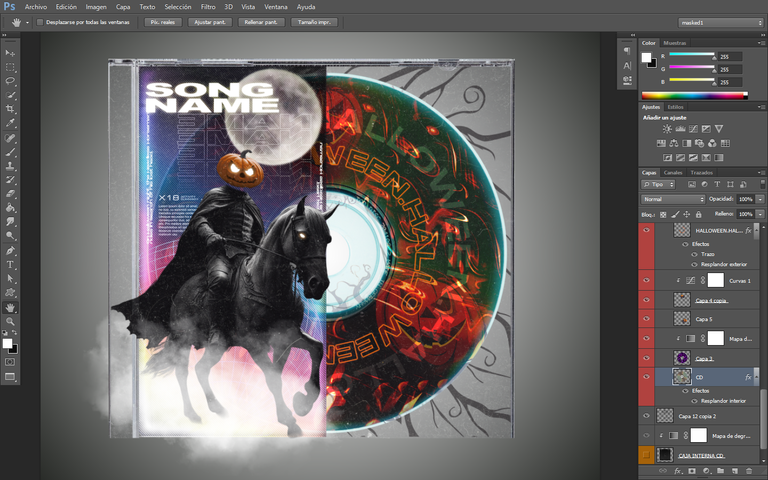Viewport: 768px width, 480px height.
Task: Select the Custom Shape tool
Action: click(10, 292)
